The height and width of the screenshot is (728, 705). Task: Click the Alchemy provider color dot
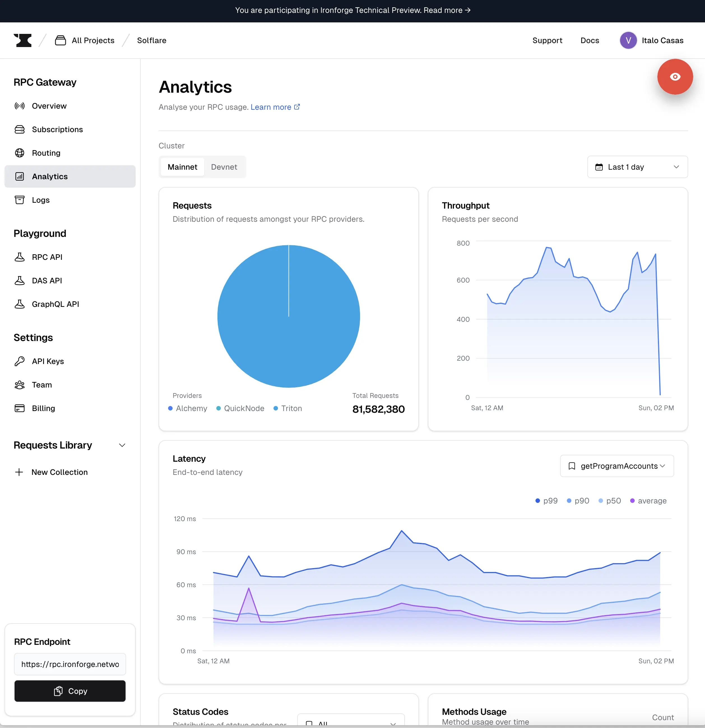[x=171, y=408]
